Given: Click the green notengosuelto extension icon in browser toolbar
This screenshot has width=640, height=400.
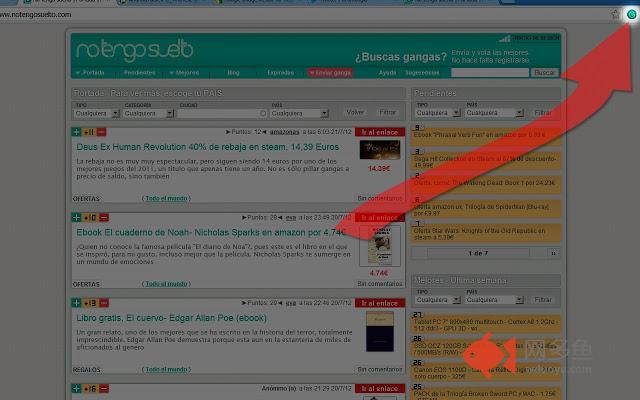Looking at the screenshot, I should (x=631, y=15).
